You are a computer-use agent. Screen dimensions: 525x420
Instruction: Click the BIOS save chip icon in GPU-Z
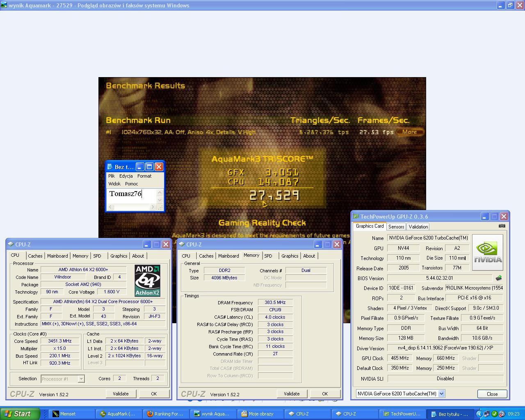[499, 278]
